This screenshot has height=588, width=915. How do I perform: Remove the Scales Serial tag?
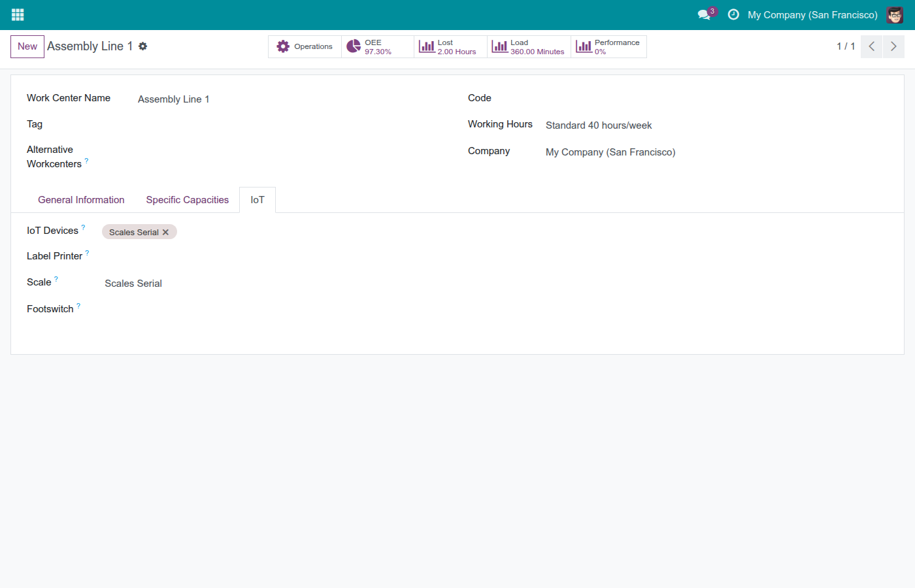[x=165, y=232]
